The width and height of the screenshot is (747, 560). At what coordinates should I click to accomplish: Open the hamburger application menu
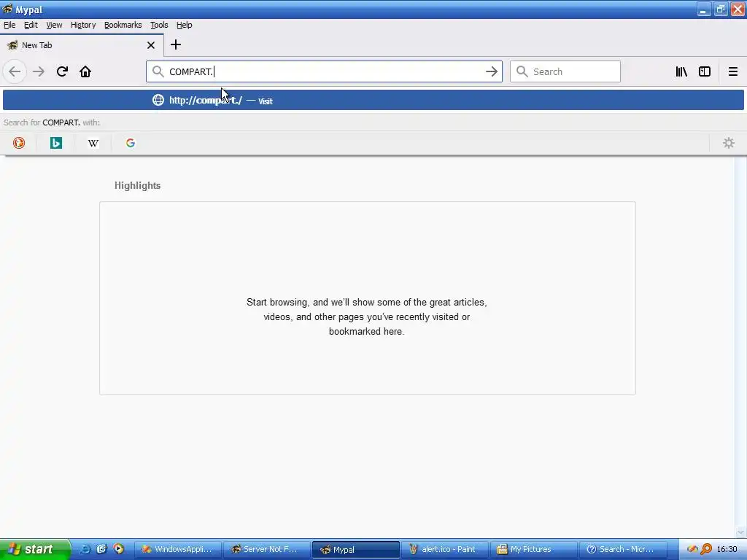click(732, 71)
